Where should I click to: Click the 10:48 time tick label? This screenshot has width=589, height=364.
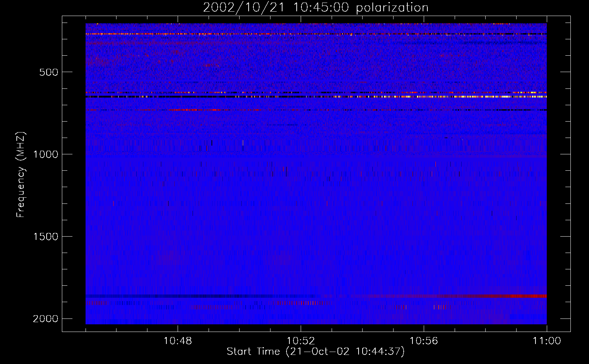[x=178, y=341]
